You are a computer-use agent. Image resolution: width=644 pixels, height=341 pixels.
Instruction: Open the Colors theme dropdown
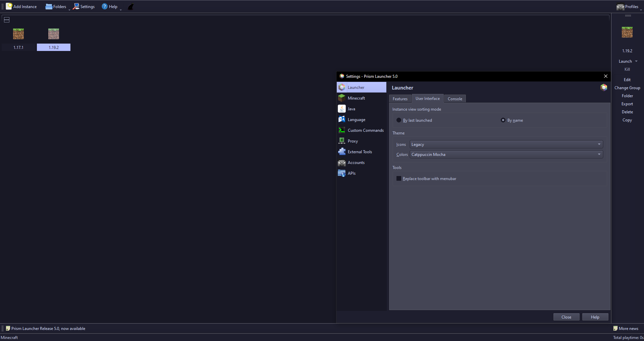[x=506, y=154]
